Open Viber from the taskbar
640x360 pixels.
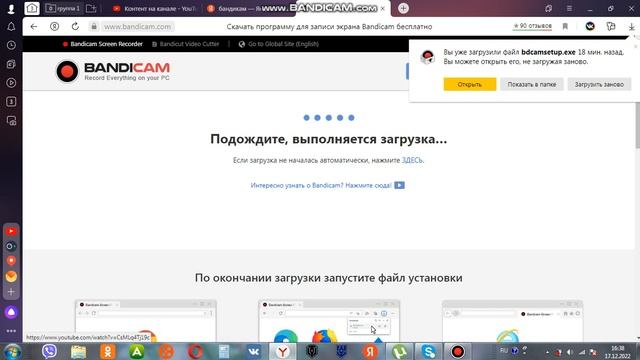[49, 351]
